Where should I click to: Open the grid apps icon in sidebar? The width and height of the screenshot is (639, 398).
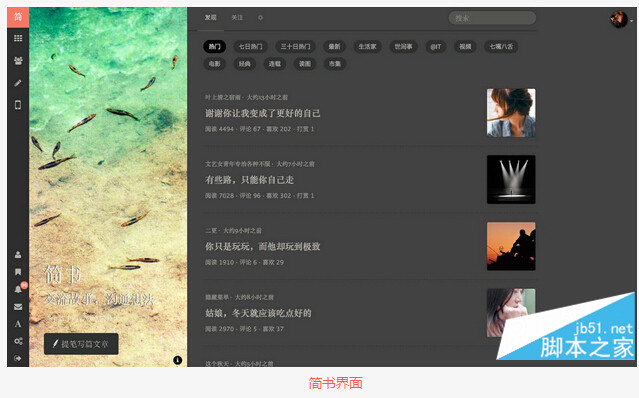pos(18,38)
